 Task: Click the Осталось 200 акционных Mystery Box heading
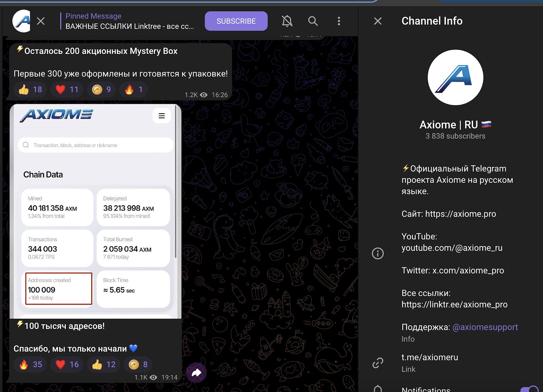[101, 51]
